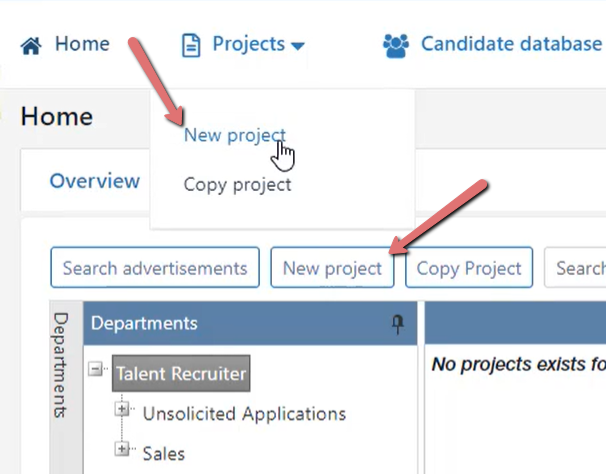Select the Sales tree item
This screenshot has height=474, width=606.
[x=163, y=454]
